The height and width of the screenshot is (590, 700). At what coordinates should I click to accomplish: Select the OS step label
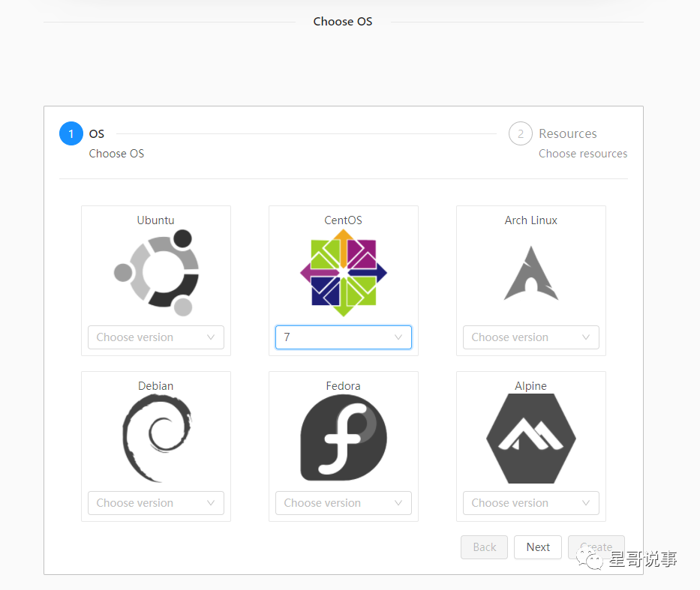coord(97,134)
